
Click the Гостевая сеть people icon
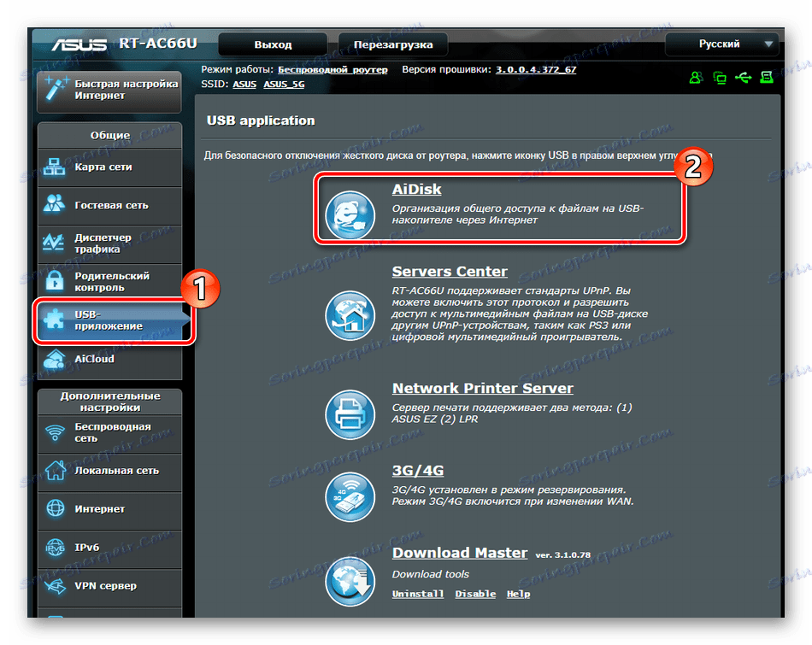click(x=55, y=204)
